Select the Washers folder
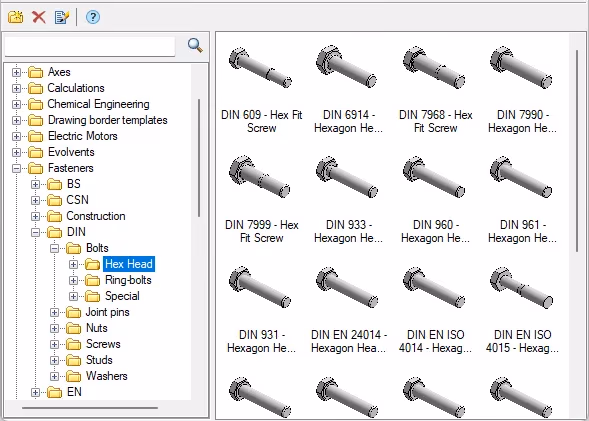This screenshot has width=589, height=421. (107, 376)
